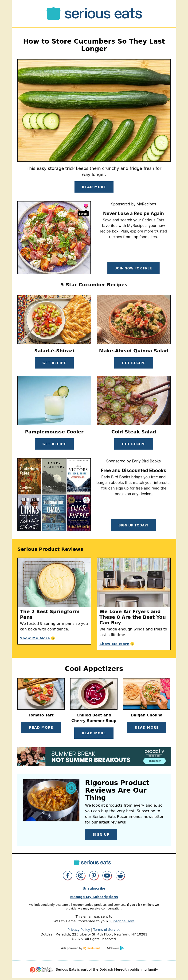Viewport: 188px width, 980px height.
Task: Click the Pinterest icon in footer
Action: [94, 875]
